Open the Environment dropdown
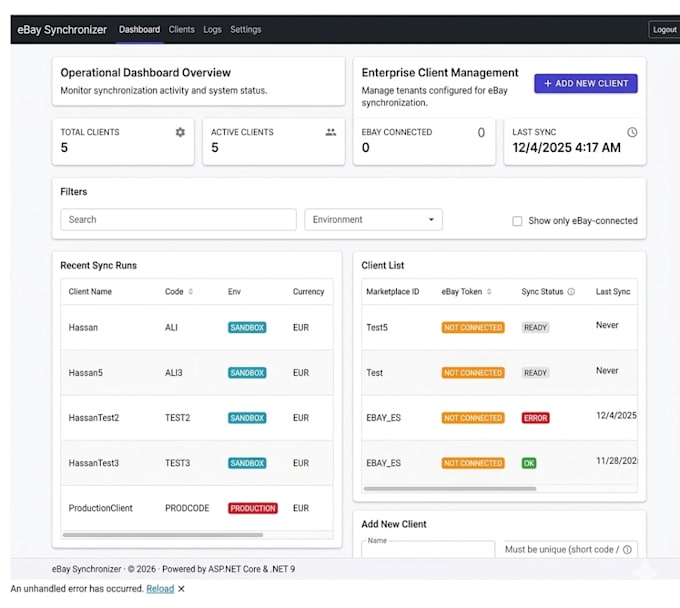 coord(373,219)
